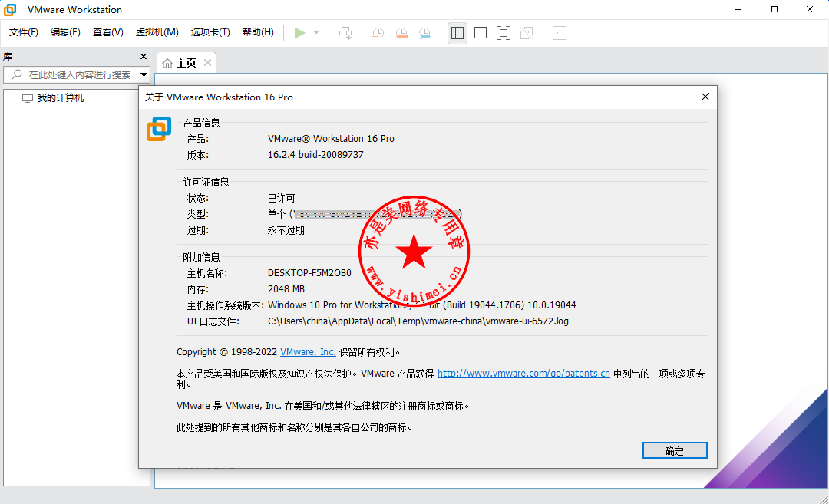Viewport: 829px width, 504px height.
Task: Open the 文件(F) menu
Action: [x=24, y=32]
